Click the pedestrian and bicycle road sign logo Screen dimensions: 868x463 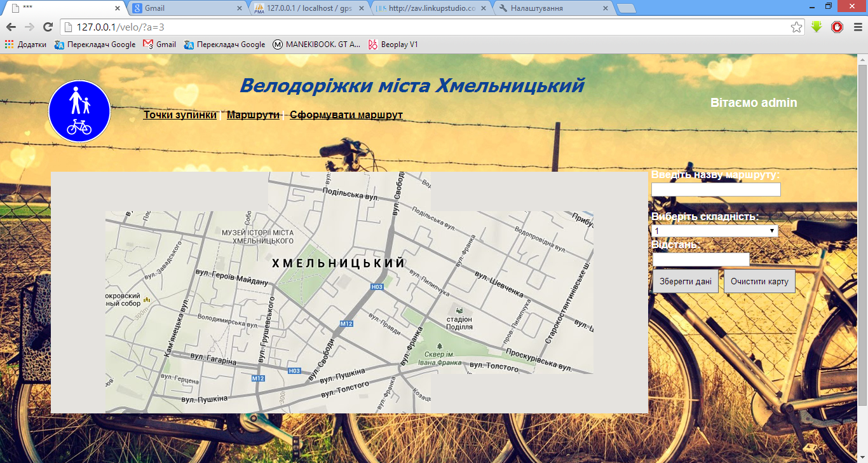pyautogui.click(x=79, y=111)
